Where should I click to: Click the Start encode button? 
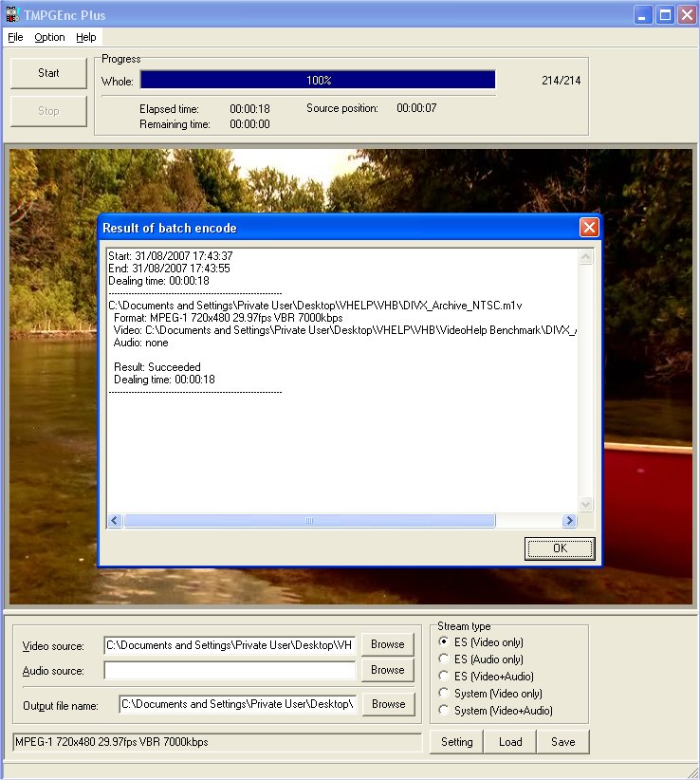pos(48,73)
